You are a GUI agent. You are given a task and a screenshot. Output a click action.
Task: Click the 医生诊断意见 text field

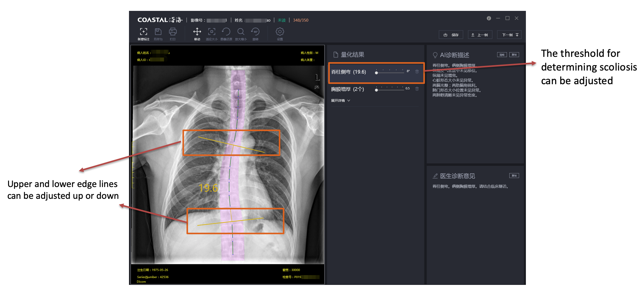tap(471, 186)
